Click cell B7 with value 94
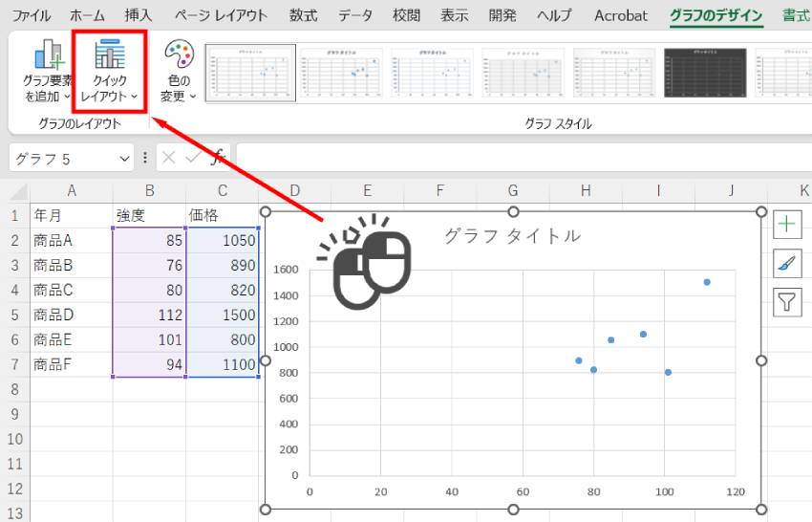Image resolution: width=812 pixels, height=522 pixels. tap(149, 364)
